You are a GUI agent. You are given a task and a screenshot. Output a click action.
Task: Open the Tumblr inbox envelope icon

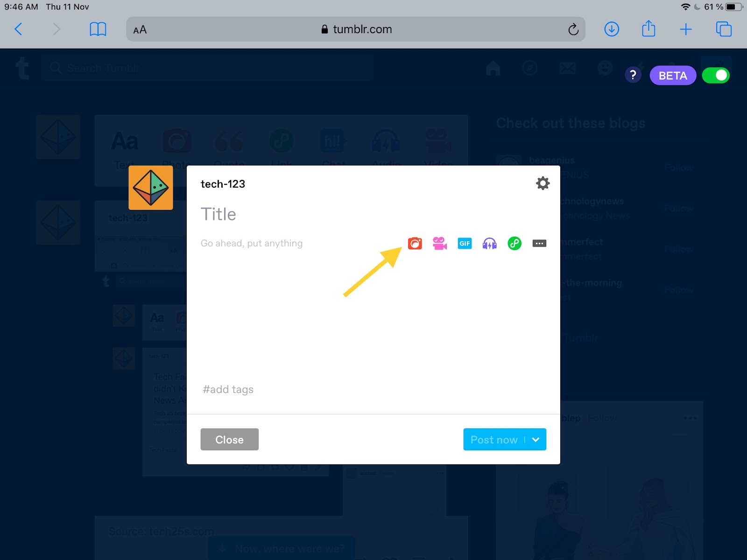pyautogui.click(x=568, y=68)
